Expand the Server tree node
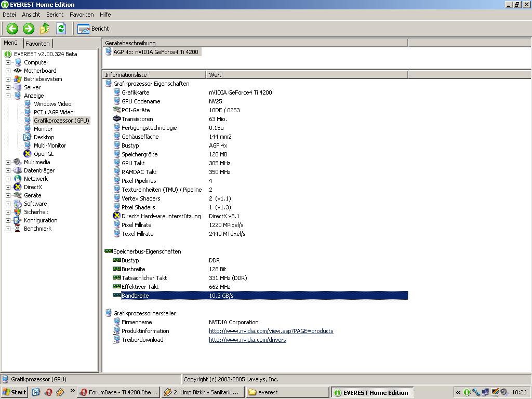Screen dimensions: 532x399 [x=8, y=87]
